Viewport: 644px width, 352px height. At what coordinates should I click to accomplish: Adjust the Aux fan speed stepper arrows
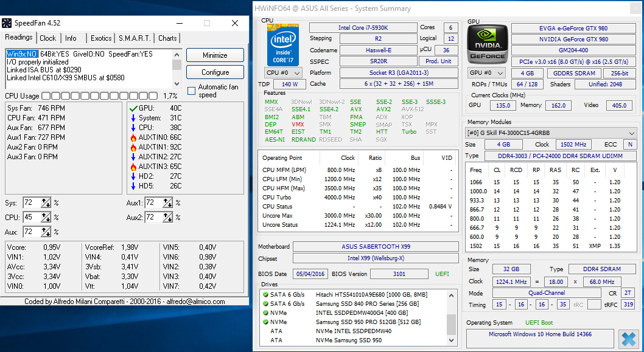pos(46,232)
